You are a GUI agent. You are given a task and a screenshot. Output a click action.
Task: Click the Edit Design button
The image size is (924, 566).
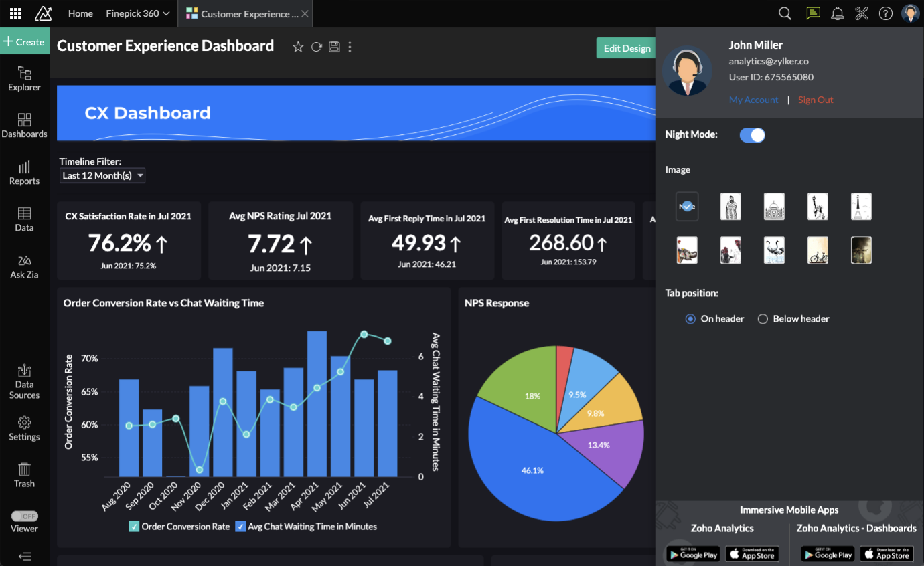point(626,48)
